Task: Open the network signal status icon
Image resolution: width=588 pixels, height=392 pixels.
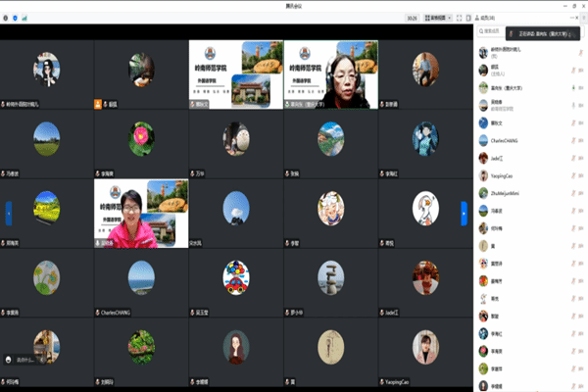Action: point(25,18)
